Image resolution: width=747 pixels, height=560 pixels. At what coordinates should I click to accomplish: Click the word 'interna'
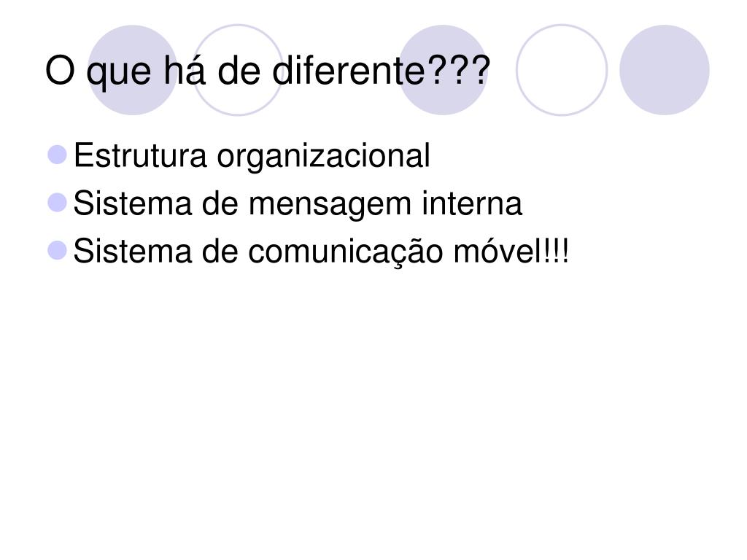coord(472,203)
